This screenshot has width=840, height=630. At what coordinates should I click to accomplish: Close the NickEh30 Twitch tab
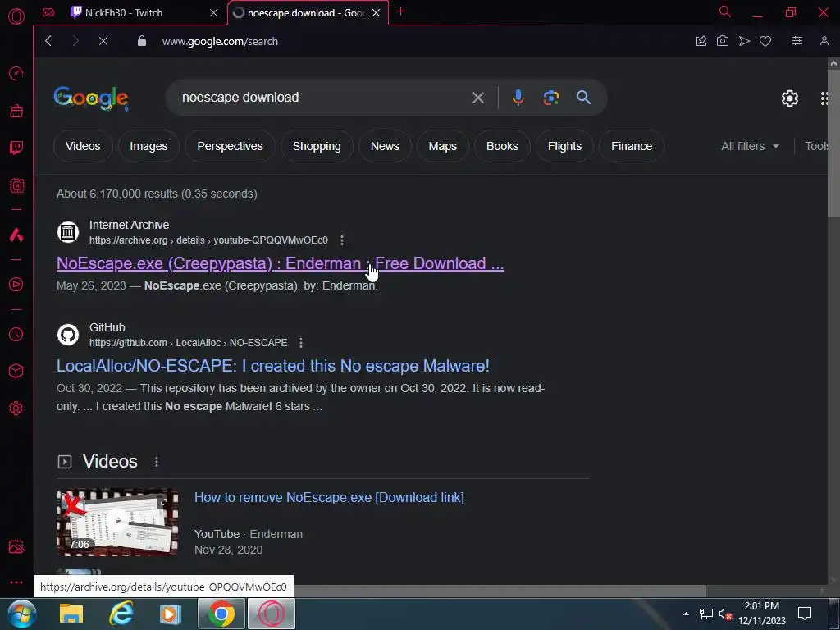214,13
